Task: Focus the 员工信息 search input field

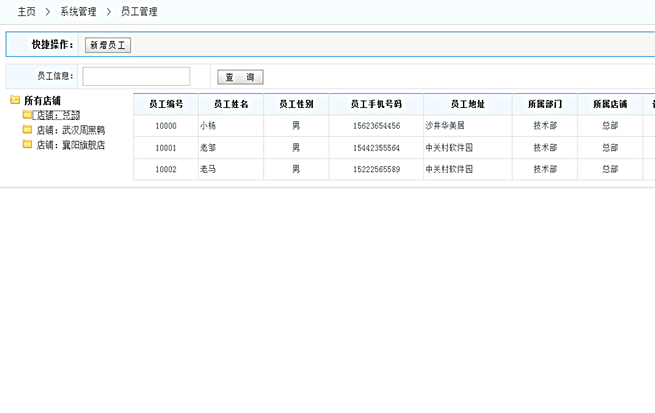Action: [x=136, y=76]
